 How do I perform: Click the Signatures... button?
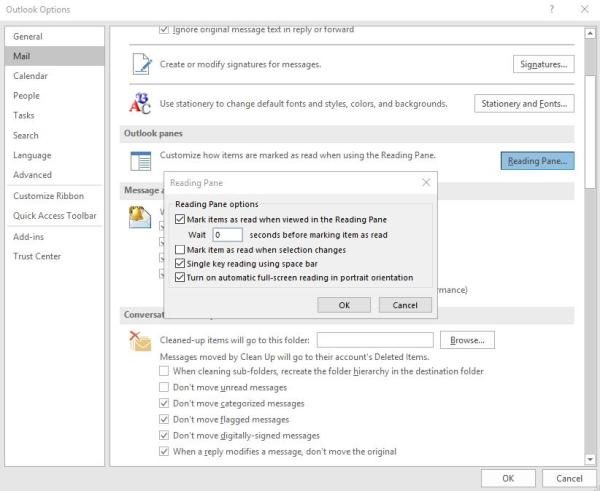tap(543, 64)
